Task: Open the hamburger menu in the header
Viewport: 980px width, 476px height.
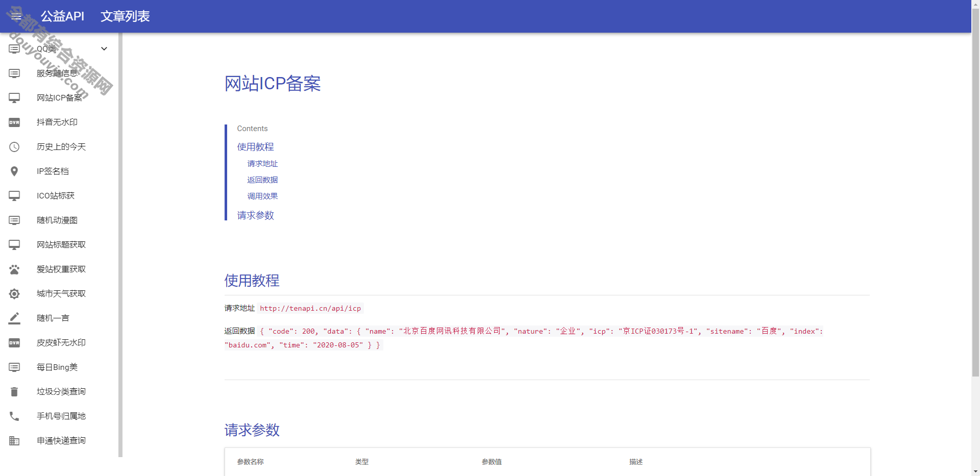Action: coord(16,16)
